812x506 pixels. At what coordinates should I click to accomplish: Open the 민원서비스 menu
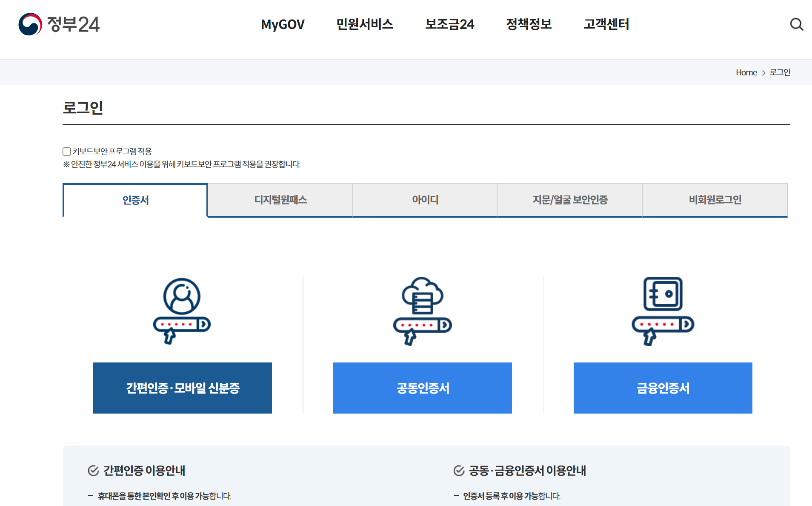pyautogui.click(x=365, y=25)
